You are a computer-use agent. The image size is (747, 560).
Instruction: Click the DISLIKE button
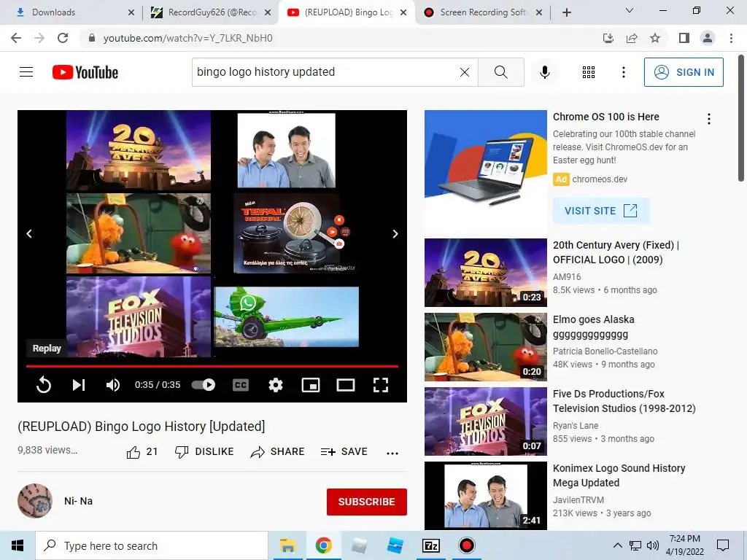[204, 452]
